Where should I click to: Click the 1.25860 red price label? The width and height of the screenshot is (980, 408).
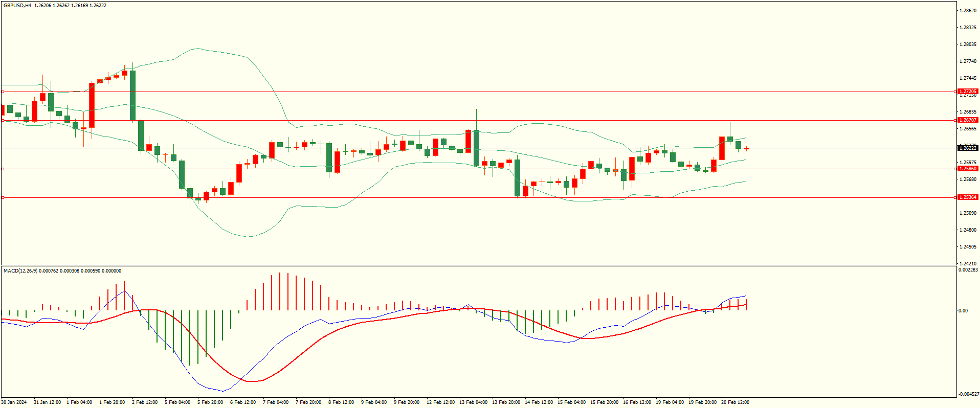pos(967,169)
